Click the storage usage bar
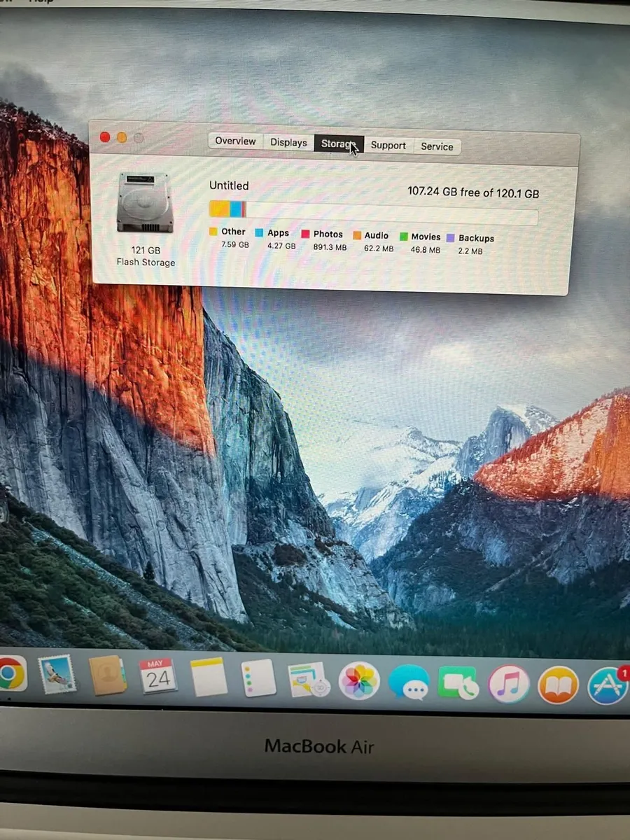This screenshot has height=840, width=630. pos(373,213)
